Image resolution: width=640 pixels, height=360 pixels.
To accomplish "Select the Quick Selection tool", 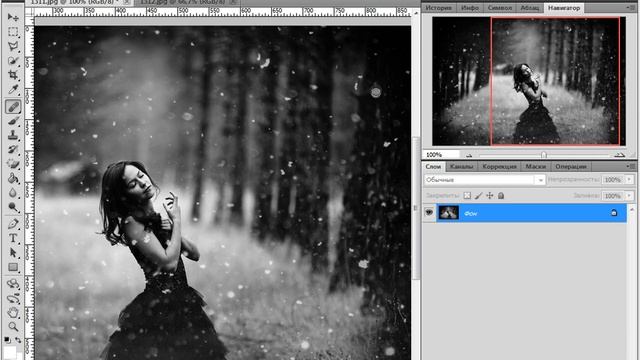I will (x=13, y=61).
